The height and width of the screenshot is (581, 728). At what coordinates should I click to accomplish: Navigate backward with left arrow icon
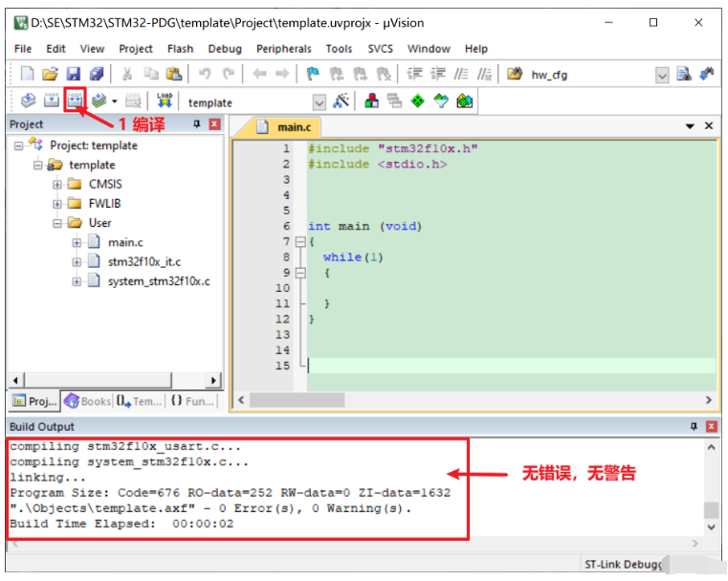point(259,74)
